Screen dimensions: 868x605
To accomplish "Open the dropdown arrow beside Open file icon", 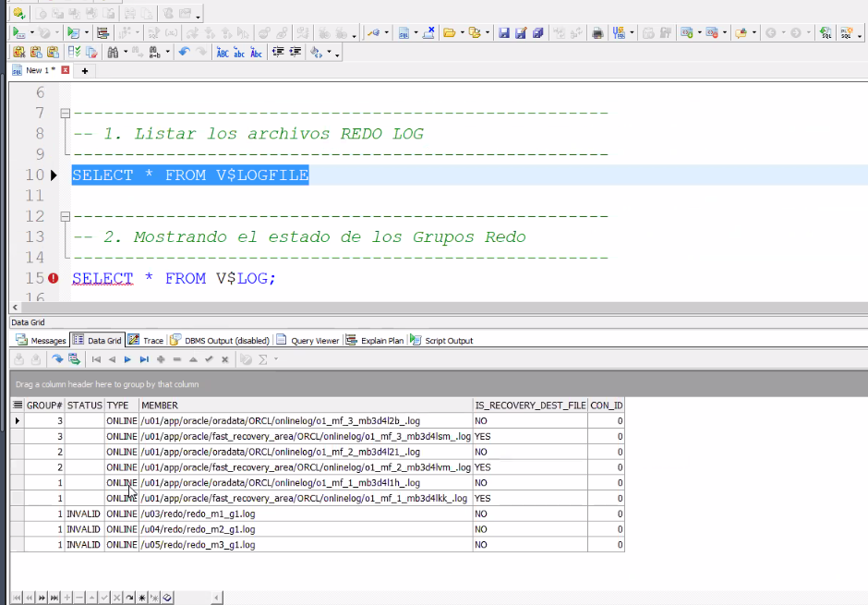I will [x=462, y=33].
